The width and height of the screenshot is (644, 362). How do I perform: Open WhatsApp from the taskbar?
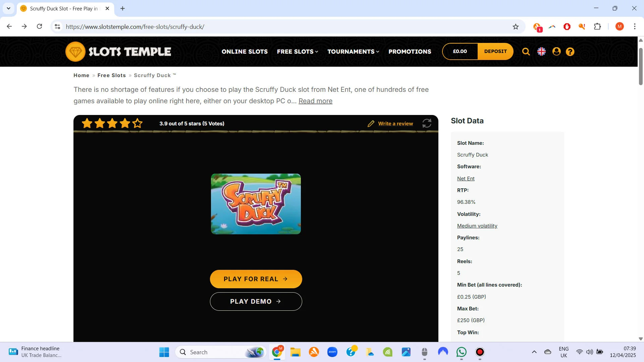click(x=461, y=352)
